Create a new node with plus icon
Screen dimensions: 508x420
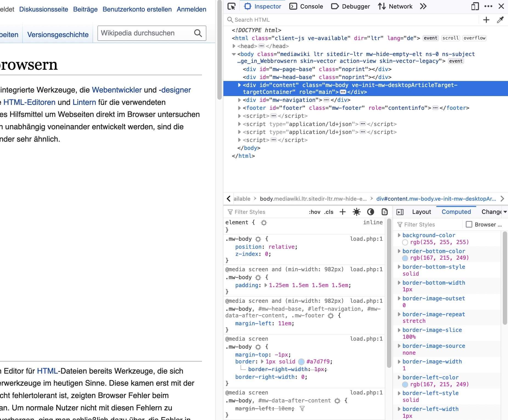pos(486,20)
